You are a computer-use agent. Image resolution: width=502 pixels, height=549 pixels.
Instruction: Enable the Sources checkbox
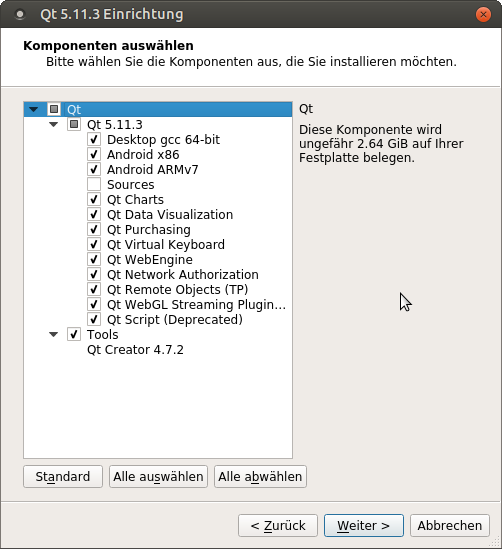(94, 185)
